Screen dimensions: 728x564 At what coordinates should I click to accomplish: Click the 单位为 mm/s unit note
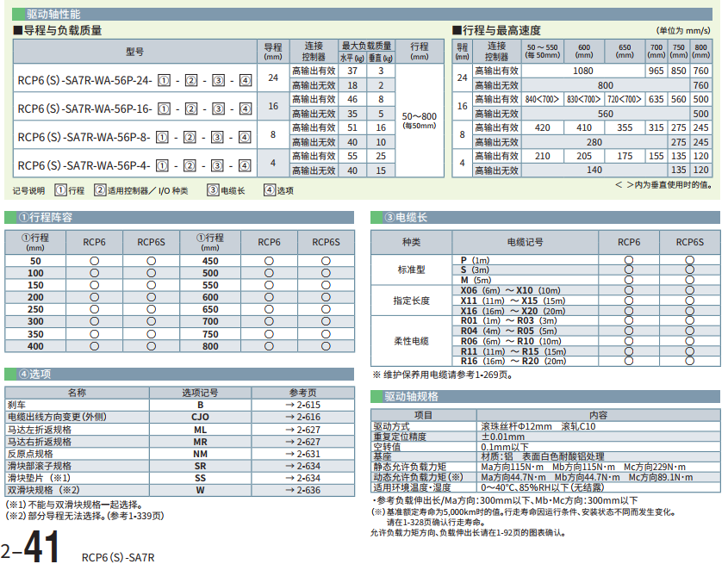pyautogui.click(x=683, y=31)
